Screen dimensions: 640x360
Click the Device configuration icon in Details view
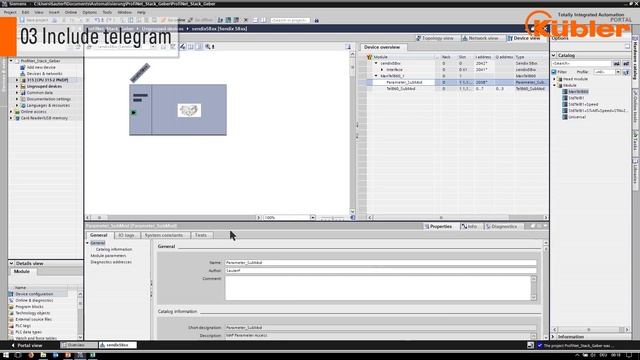(11, 294)
